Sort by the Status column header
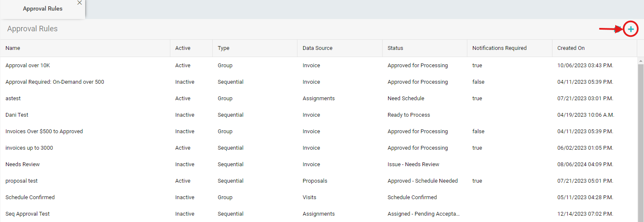 coord(395,48)
